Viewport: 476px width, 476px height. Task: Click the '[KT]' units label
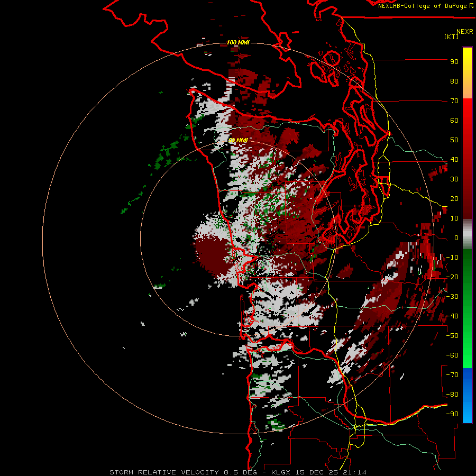tap(452, 36)
